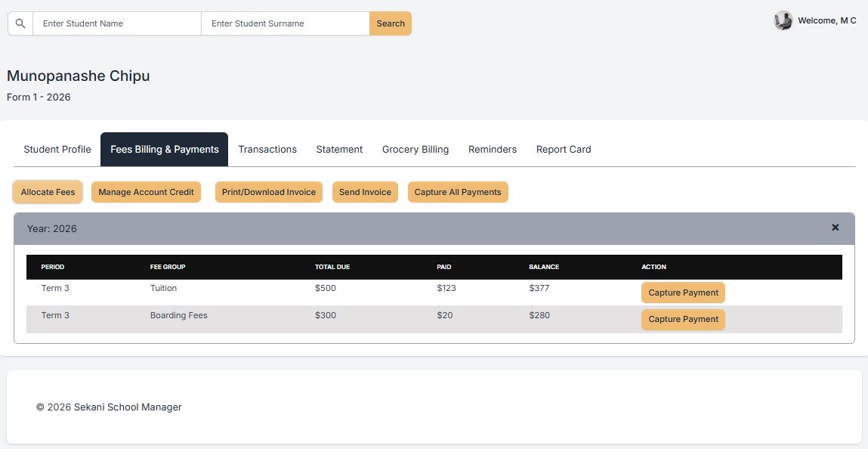Click Term 3 in the Boarding Fees row
This screenshot has height=449, width=868.
(55, 315)
